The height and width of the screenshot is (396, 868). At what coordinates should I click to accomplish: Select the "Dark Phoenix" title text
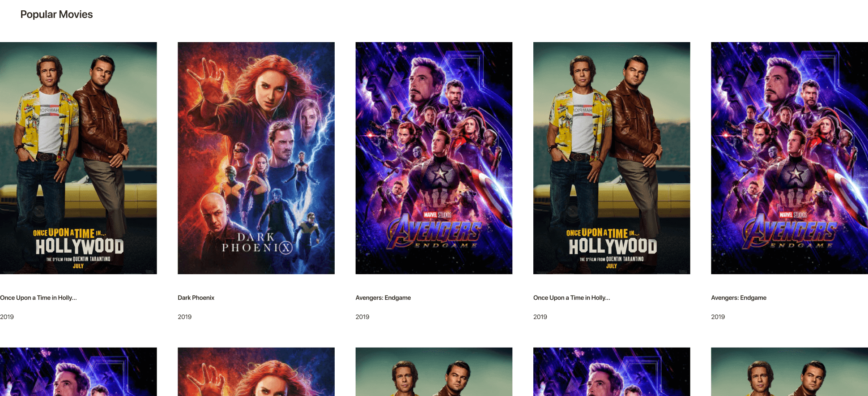(x=196, y=298)
